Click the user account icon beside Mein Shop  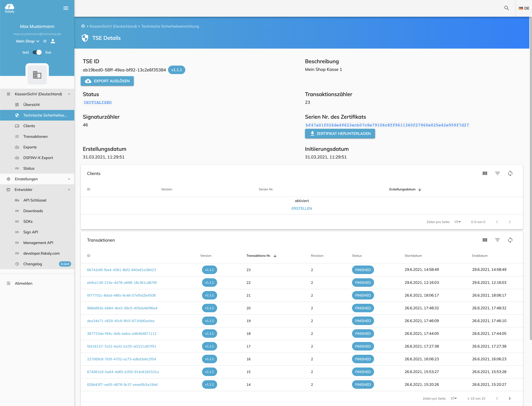(x=53, y=41)
